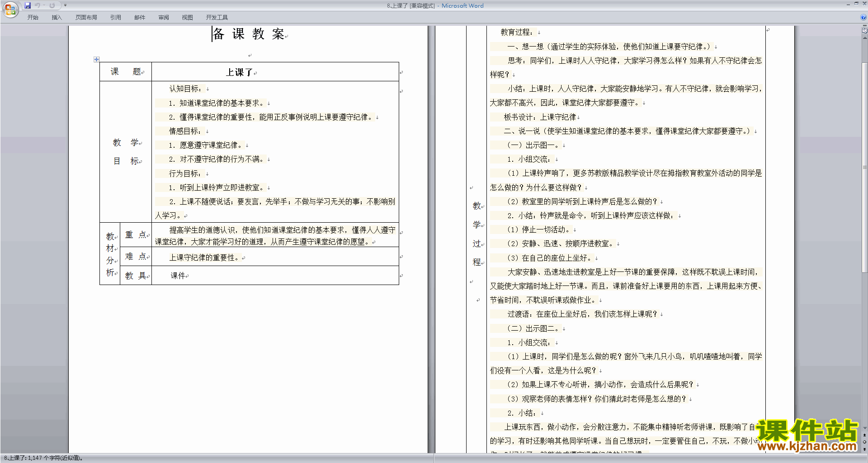This screenshot has width=868, height=463.
Task: Click the line (1)停止一切活动。
Action: point(538,229)
